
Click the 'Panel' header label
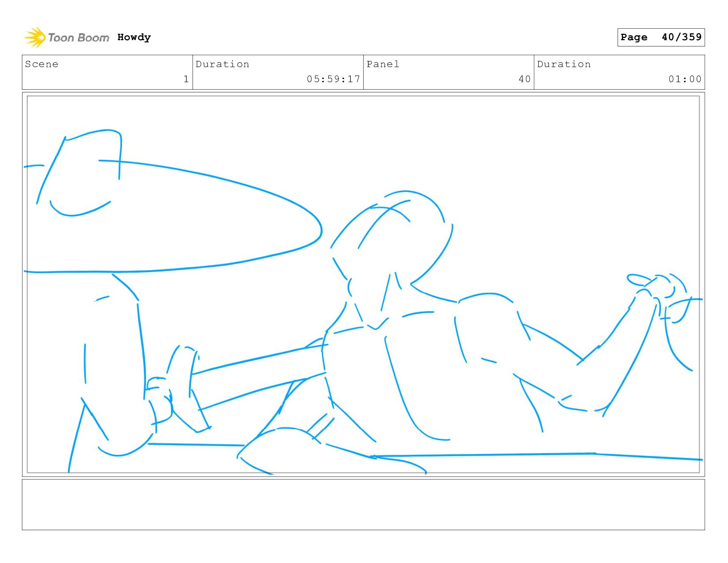click(383, 64)
